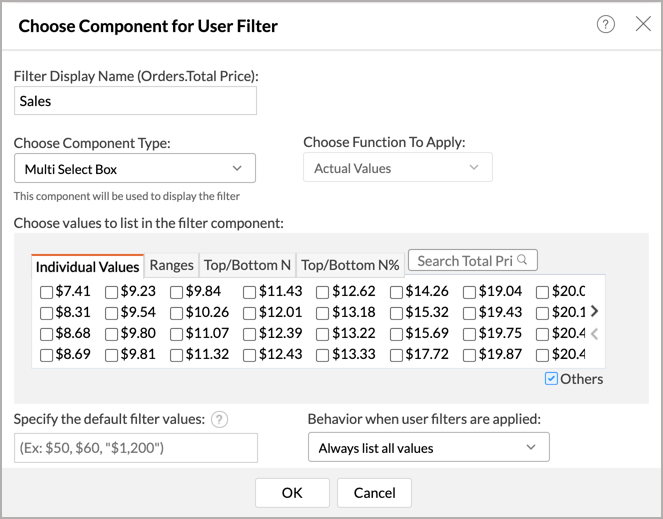Expand the Actual Values function dropdown

398,168
